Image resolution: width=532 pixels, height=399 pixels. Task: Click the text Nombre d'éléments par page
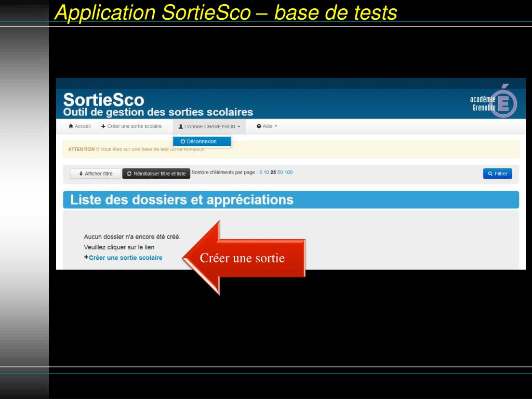point(223,172)
